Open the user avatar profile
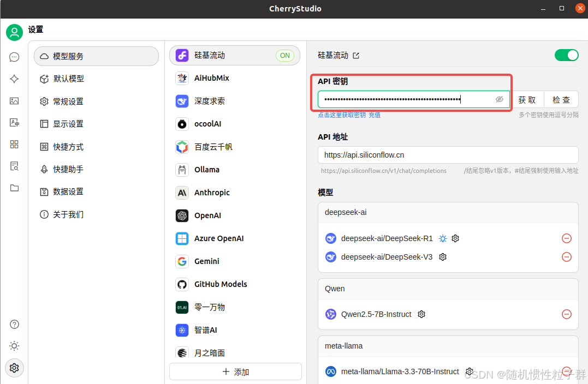The image size is (588, 384). click(14, 33)
